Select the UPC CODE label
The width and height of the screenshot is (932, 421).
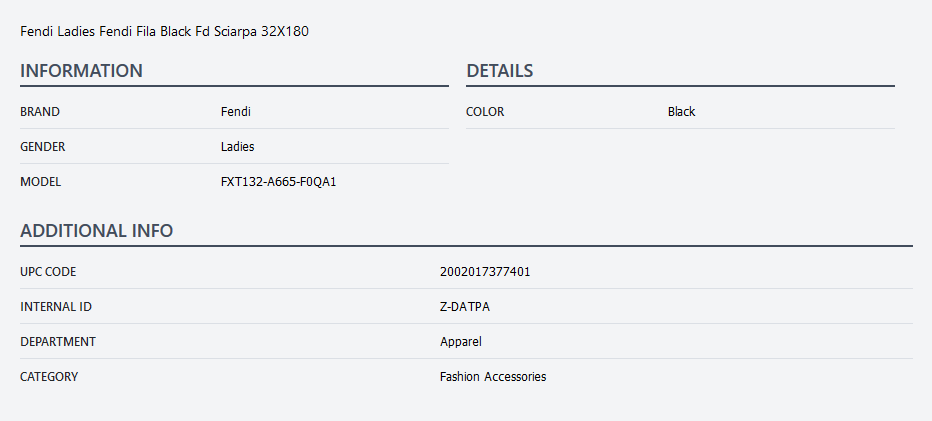48,272
